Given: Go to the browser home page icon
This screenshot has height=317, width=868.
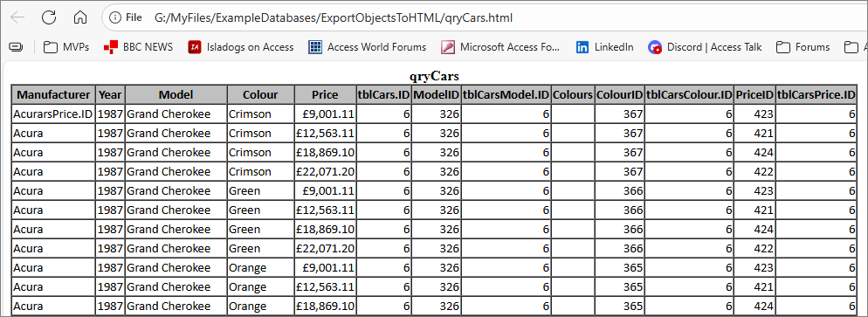Looking at the screenshot, I should pos(80,17).
